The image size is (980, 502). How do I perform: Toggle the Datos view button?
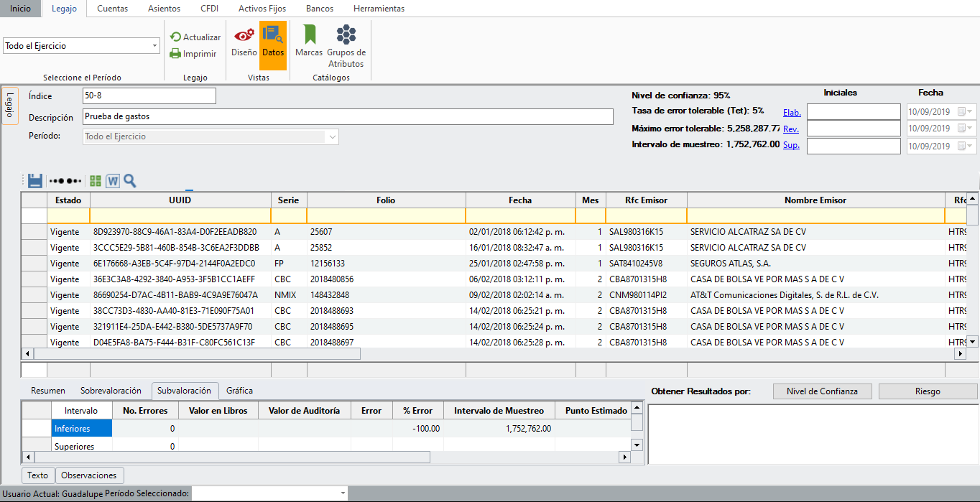pyautogui.click(x=273, y=42)
